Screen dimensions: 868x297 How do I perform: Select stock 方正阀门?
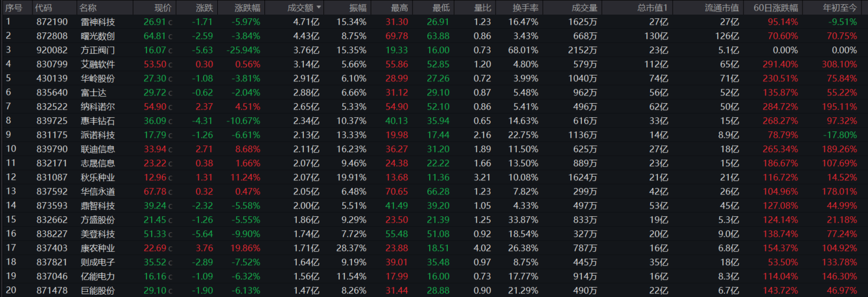click(x=98, y=50)
